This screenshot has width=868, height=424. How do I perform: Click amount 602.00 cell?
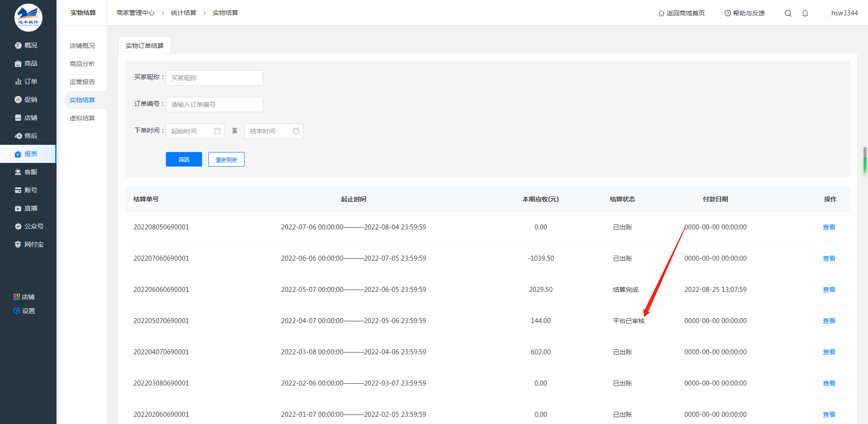pyautogui.click(x=541, y=352)
